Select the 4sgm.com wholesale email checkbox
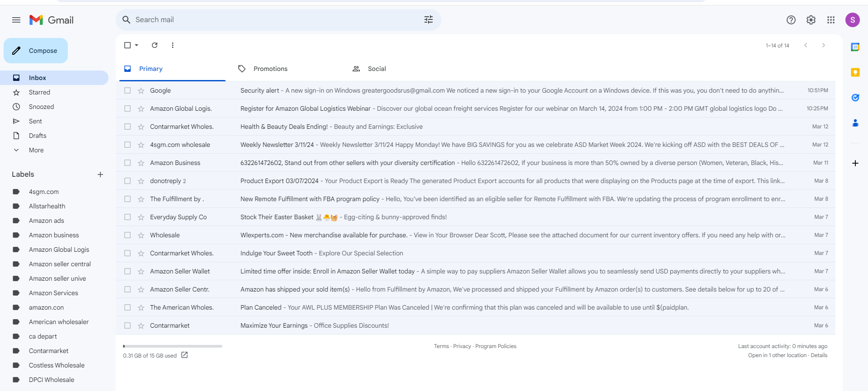The image size is (868, 391). coord(127,145)
